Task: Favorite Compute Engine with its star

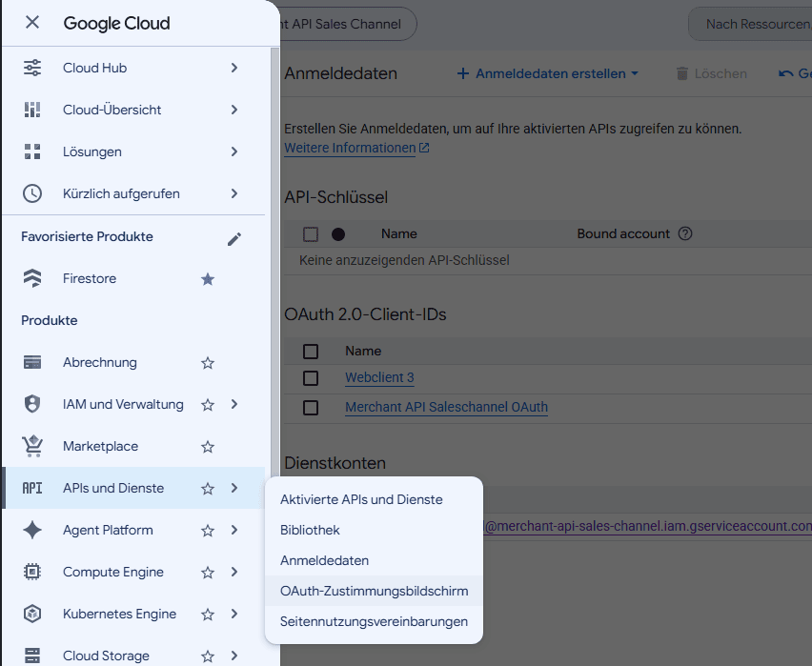Action: click(208, 573)
